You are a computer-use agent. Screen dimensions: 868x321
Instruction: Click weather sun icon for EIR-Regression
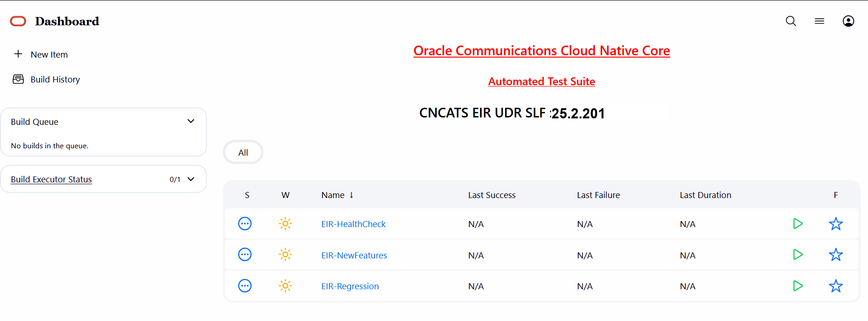(285, 286)
